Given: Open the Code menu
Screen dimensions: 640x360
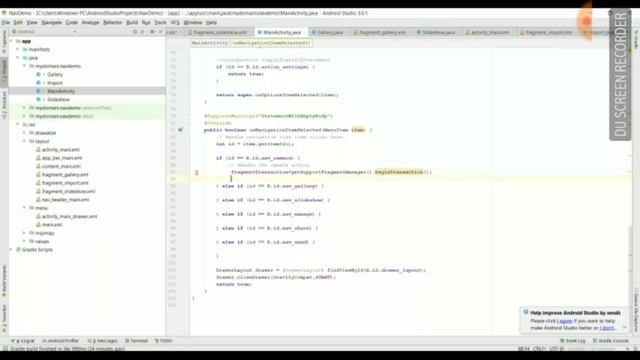Looking at the screenshot, I should pyautogui.click(x=72, y=22).
